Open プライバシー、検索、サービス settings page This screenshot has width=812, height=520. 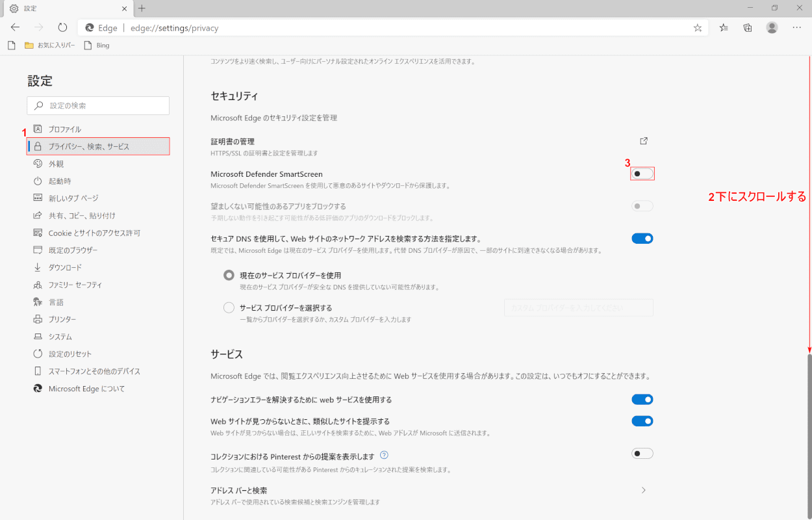tap(98, 146)
